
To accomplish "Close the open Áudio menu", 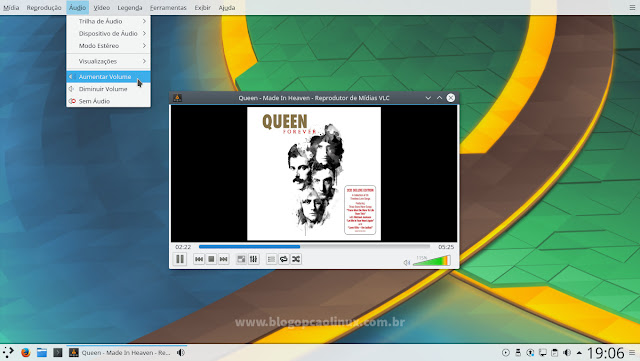I will [x=77, y=7].
